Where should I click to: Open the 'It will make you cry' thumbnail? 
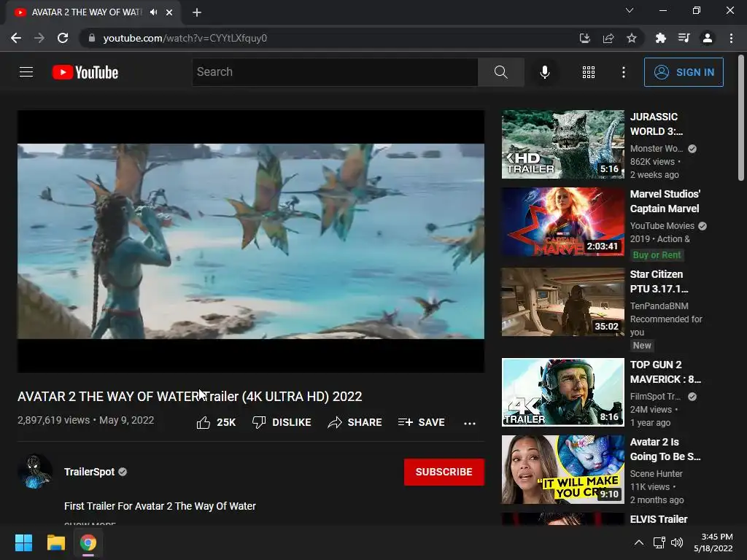[562, 470]
